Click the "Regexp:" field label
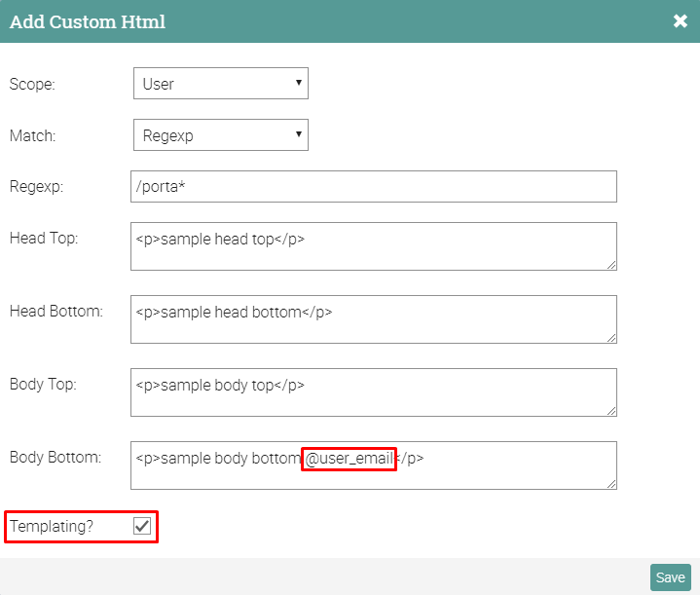 click(36, 187)
